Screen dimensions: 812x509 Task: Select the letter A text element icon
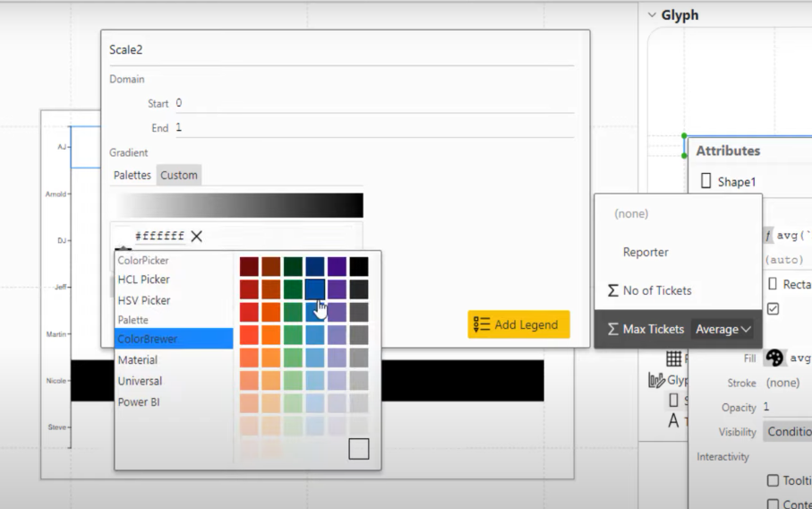[673, 420]
